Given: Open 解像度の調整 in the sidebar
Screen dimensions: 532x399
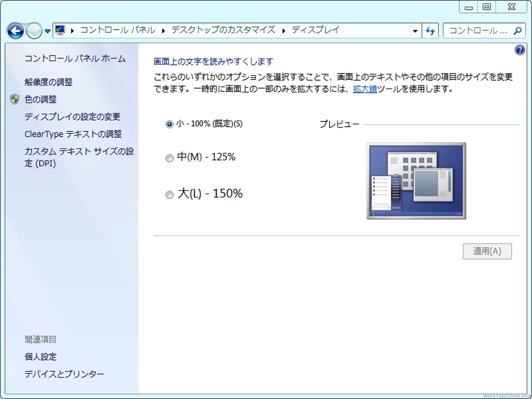Looking at the screenshot, I should click(x=49, y=82).
